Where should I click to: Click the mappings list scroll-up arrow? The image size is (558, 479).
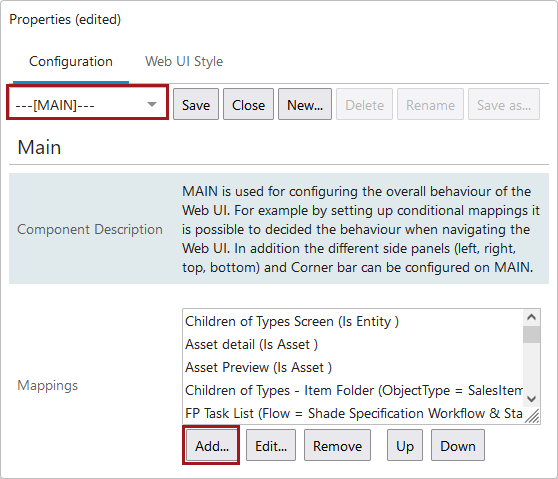pyautogui.click(x=531, y=317)
